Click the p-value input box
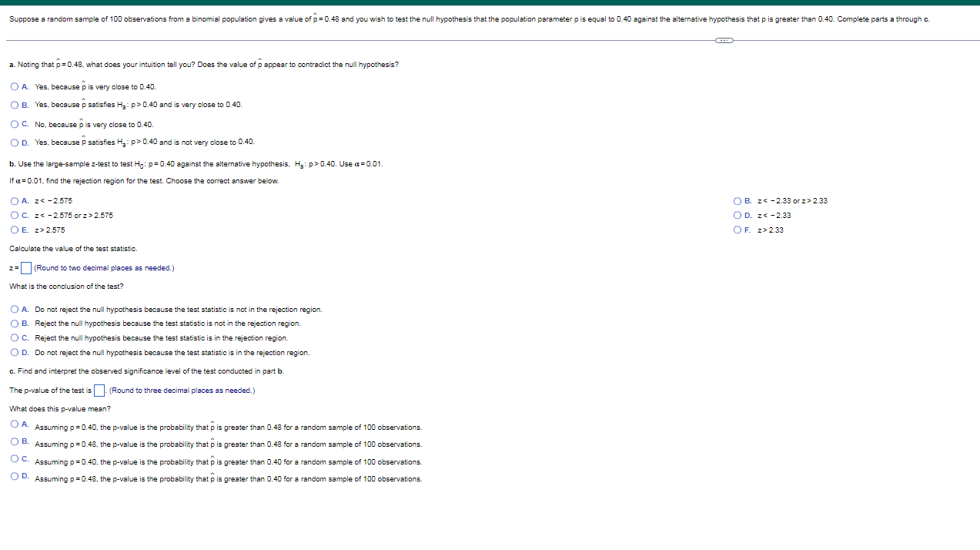 (99, 390)
